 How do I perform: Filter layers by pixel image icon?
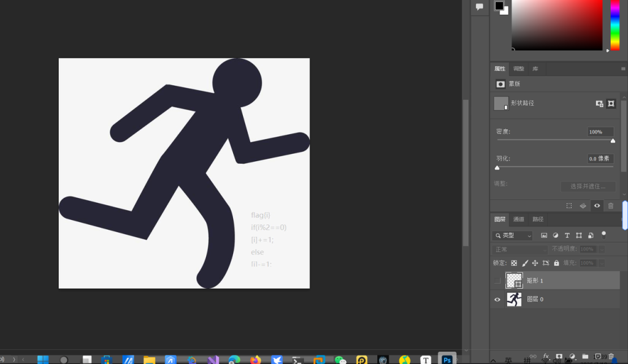click(544, 235)
